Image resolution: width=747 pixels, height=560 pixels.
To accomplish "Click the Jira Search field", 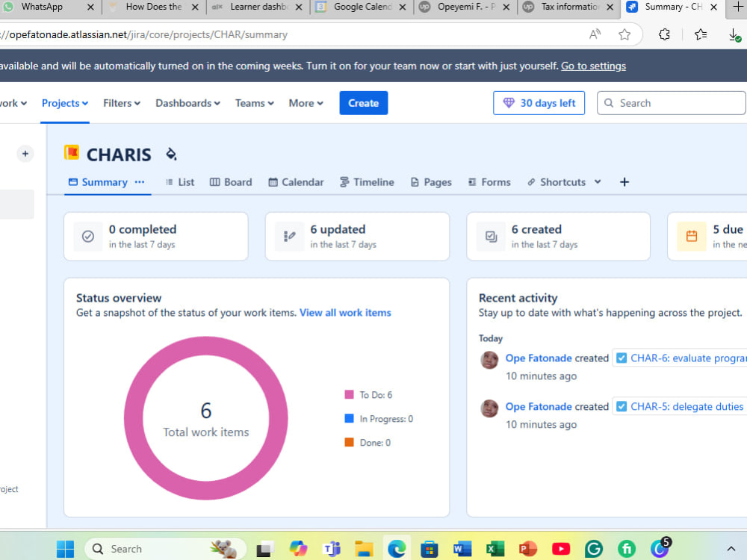I will tap(672, 103).
